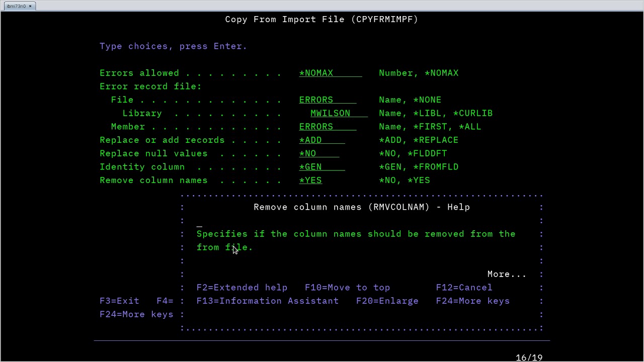
Task: Click the Identity column *GEN field
Action: (x=322, y=167)
